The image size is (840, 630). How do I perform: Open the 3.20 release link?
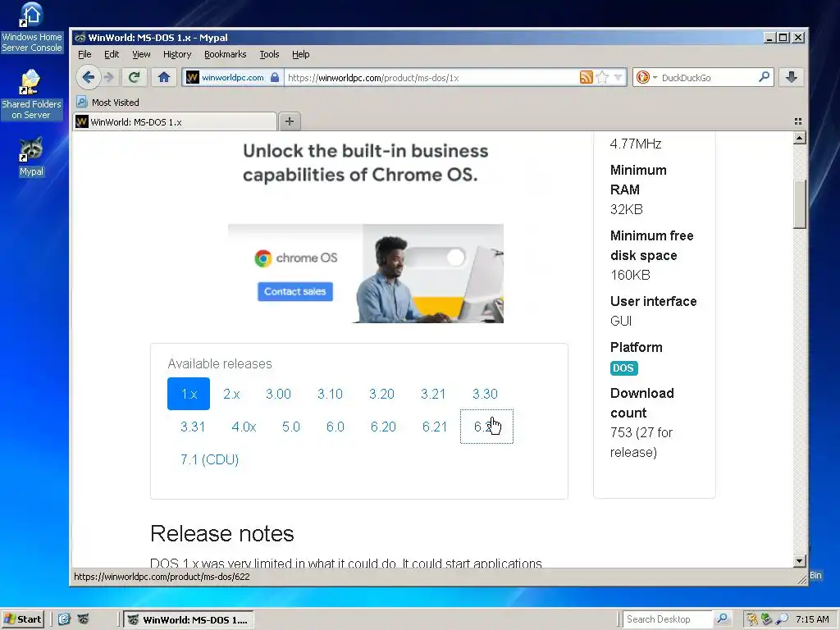click(x=381, y=394)
